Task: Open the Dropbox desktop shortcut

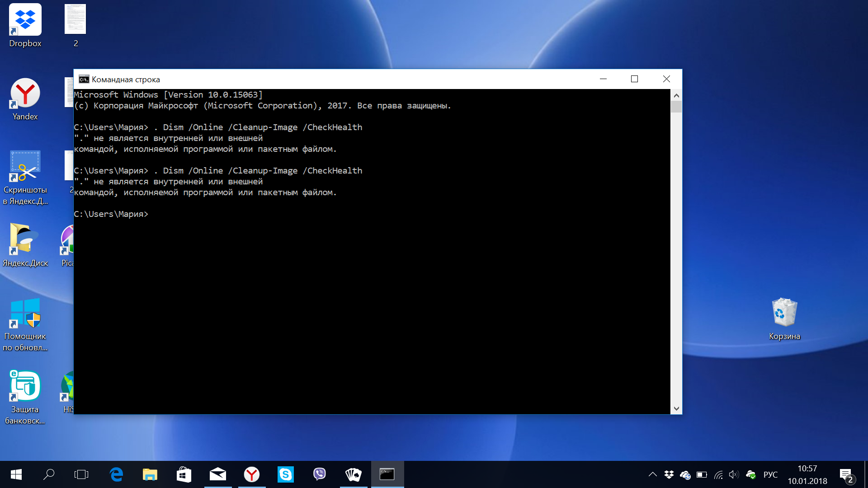Action: pos(25,25)
